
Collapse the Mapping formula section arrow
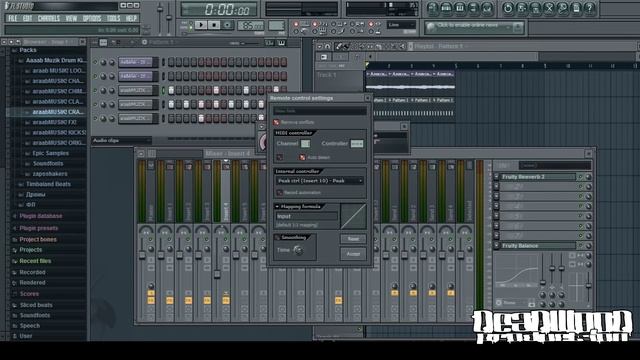tap(277, 207)
